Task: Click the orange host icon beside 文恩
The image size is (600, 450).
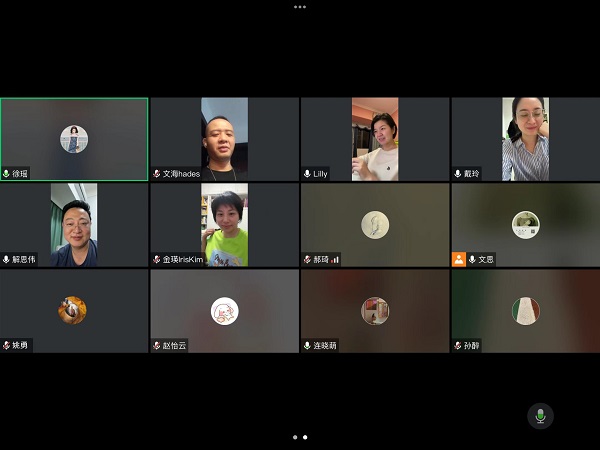Action: point(459,259)
